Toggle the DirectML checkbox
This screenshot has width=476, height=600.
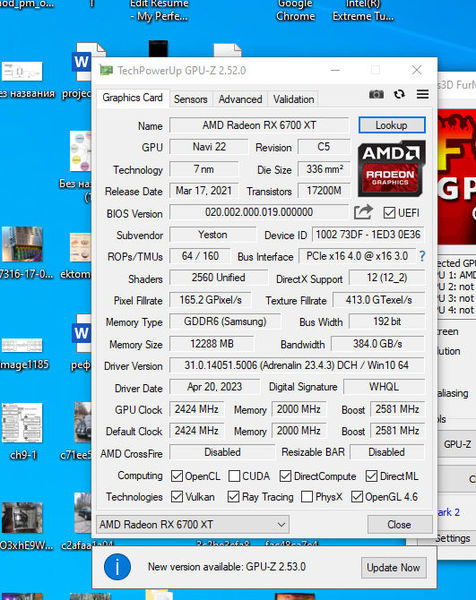coord(371,476)
